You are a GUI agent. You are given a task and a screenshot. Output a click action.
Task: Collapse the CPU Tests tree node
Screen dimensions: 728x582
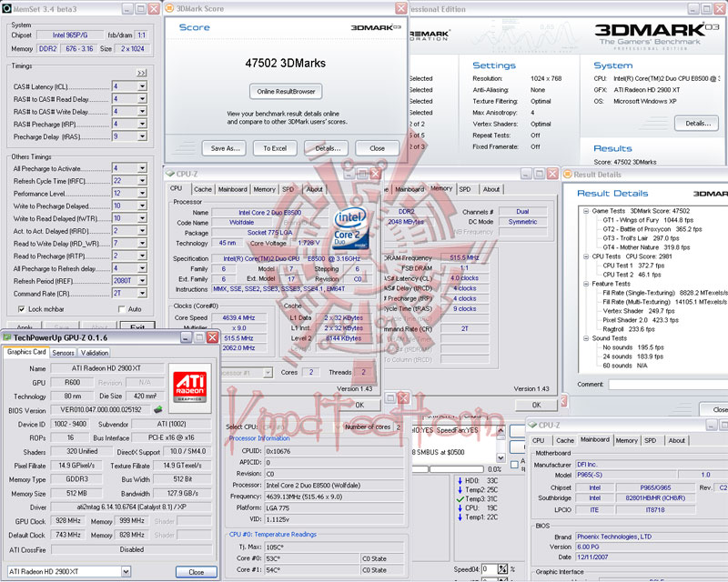(586, 256)
